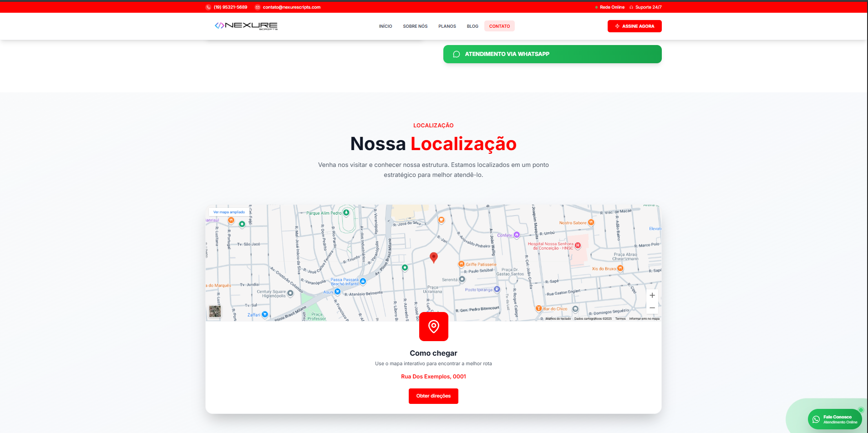Click the phone icon in top bar

208,7
